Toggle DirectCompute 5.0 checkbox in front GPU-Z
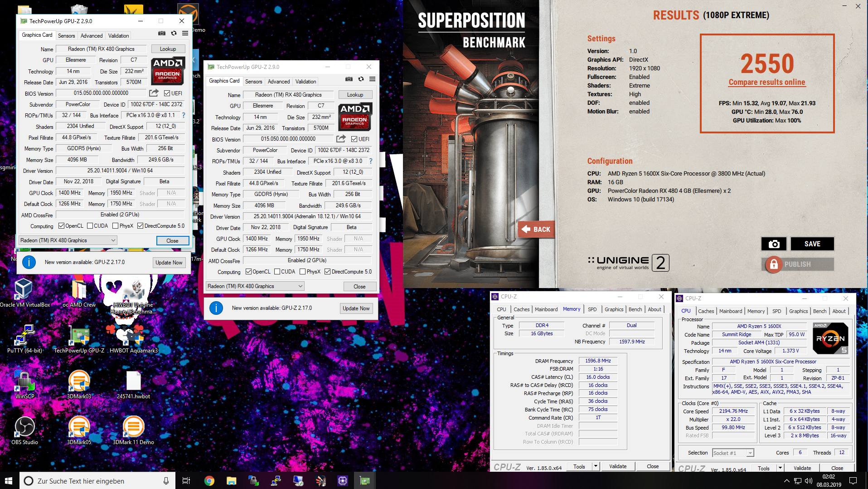 pos(141,226)
